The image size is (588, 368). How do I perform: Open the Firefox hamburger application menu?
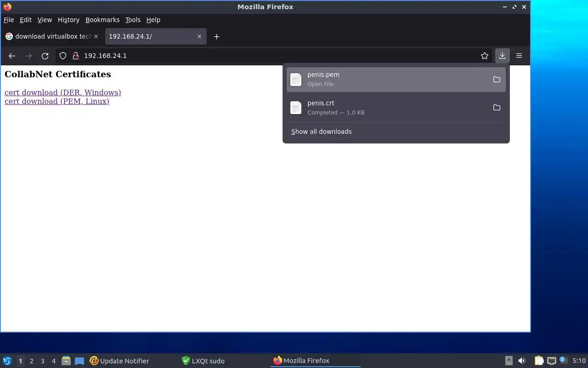pos(519,56)
